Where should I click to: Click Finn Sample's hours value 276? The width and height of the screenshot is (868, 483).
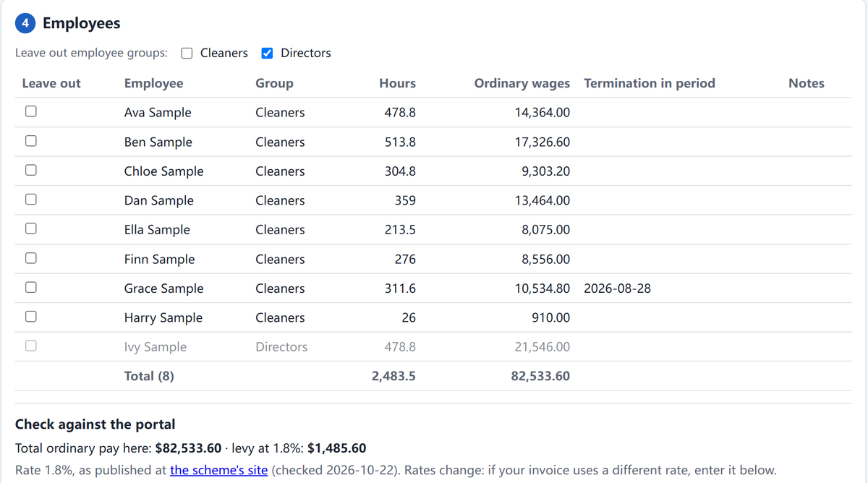[x=405, y=259]
